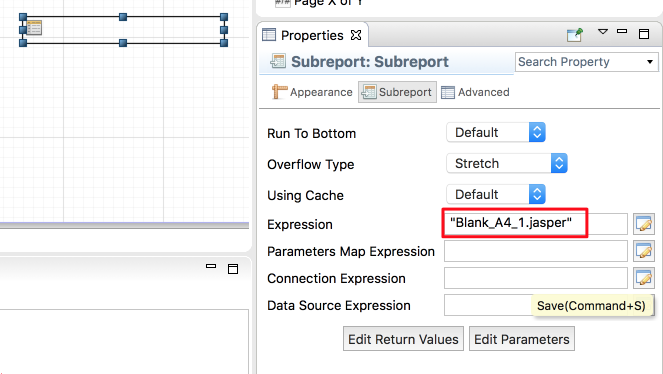The image size is (663, 374).
Task: Click the Edit Return Values button
Action: (403, 339)
